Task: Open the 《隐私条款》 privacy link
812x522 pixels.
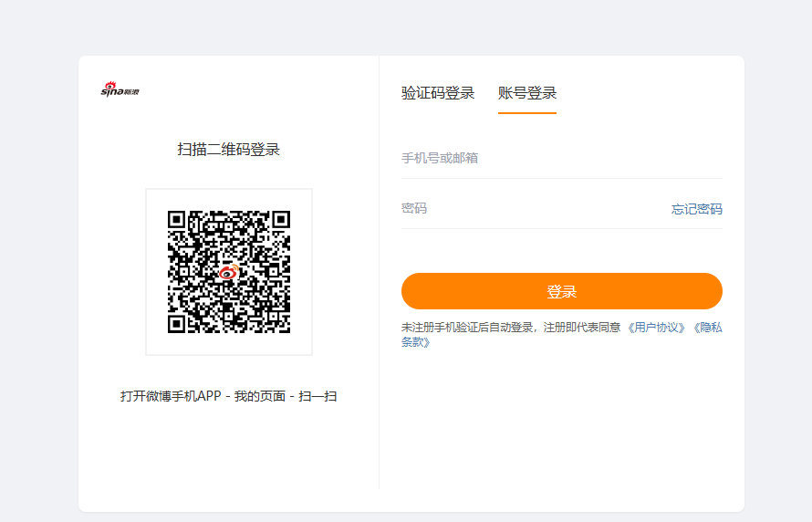Action: [706, 327]
